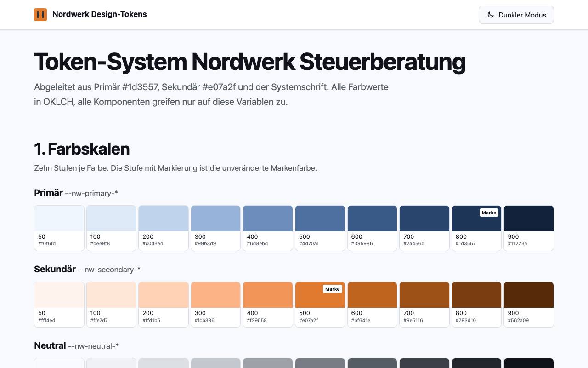Click the Primär --nw-primary-* label
Viewport: 588px width, 368px height.
click(x=76, y=193)
